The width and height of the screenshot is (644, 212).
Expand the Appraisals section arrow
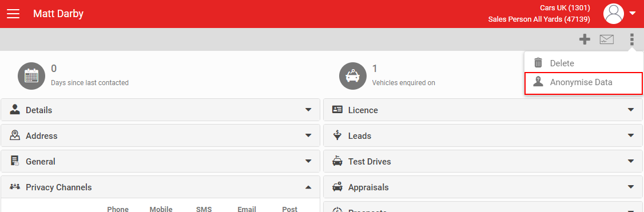point(631,187)
